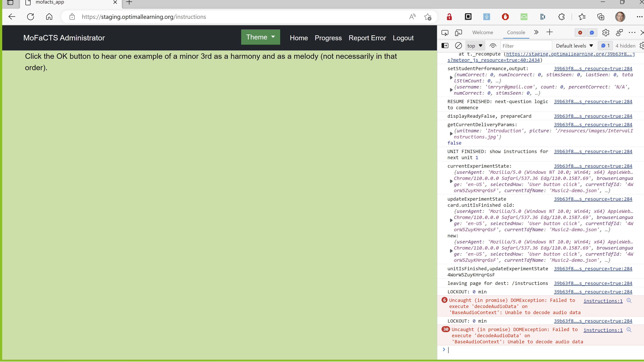
Task: Expand the currentExperimentState object arrow
Action: tap(451, 181)
